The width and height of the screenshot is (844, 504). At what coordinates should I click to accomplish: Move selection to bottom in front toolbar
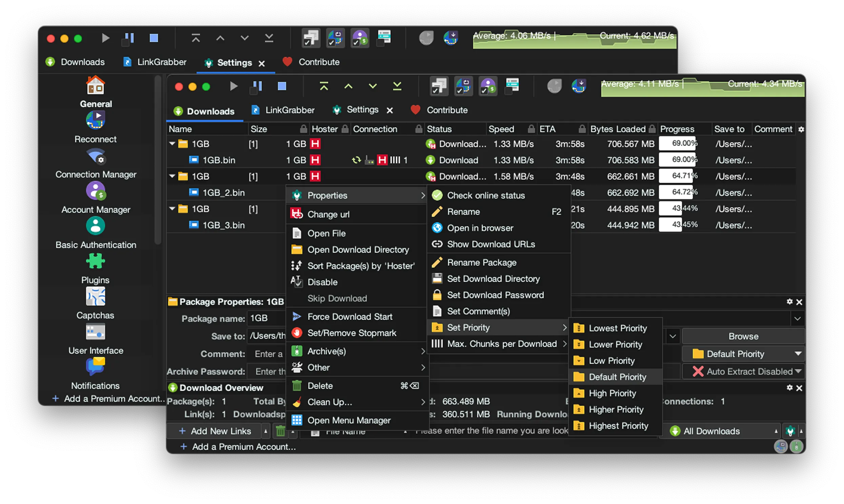click(x=397, y=86)
